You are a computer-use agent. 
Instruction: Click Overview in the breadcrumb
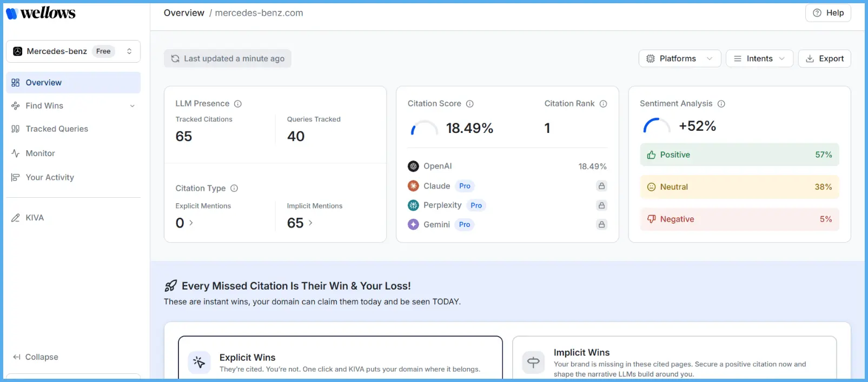pos(184,13)
